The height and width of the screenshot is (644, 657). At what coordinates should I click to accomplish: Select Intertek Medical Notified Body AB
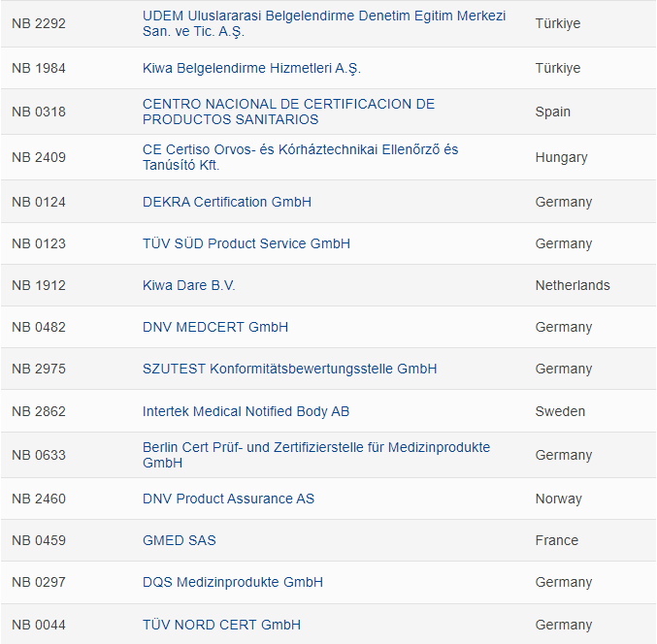pyautogui.click(x=246, y=411)
